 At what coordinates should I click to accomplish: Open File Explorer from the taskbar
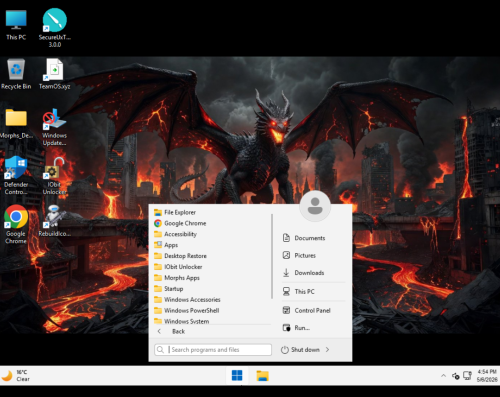point(262,376)
